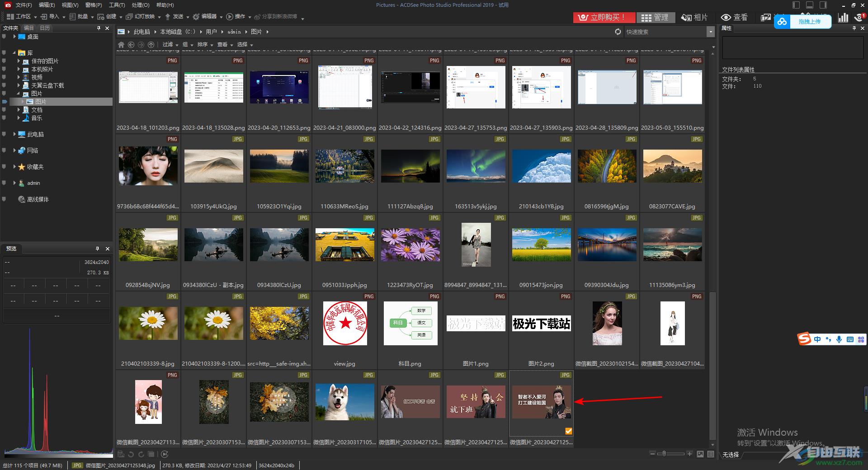The image size is (868, 470).
Task: Click the navigate Back arrow icon
Action: (x=131, y=45)
